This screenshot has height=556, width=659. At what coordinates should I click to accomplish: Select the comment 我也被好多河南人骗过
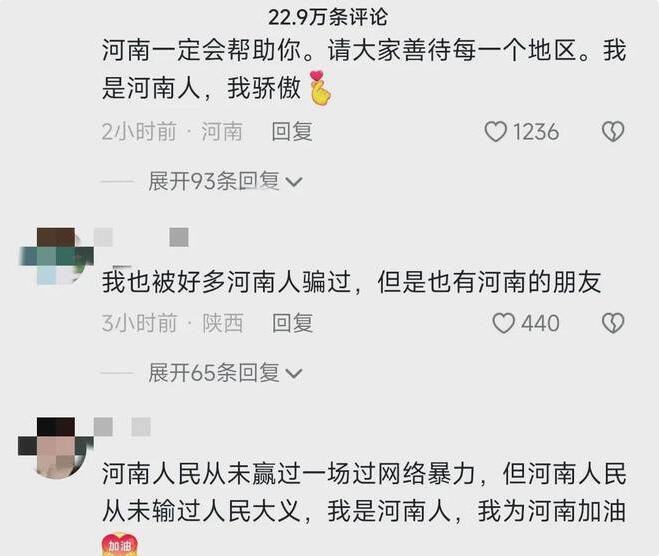pyautogui.click(x=352, y=282)
